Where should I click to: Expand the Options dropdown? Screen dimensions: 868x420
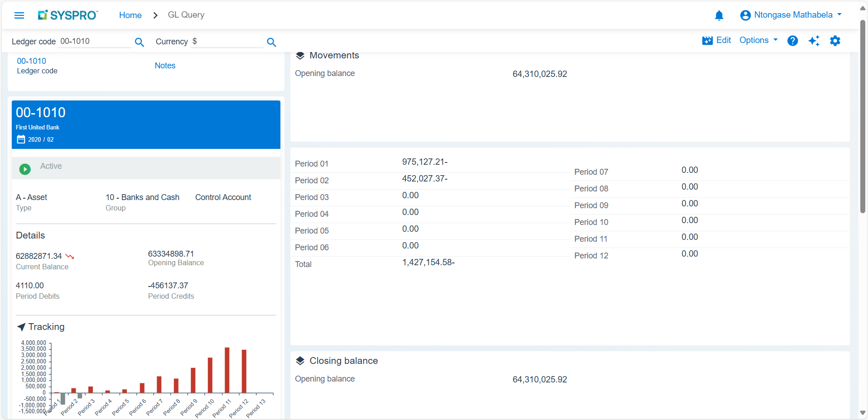(x=758, y=40)
